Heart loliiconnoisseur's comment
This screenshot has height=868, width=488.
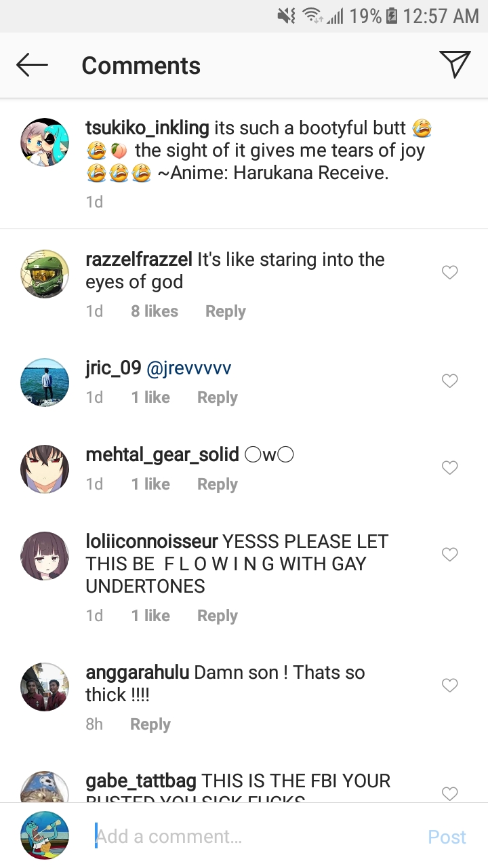[x=449, y=555]
